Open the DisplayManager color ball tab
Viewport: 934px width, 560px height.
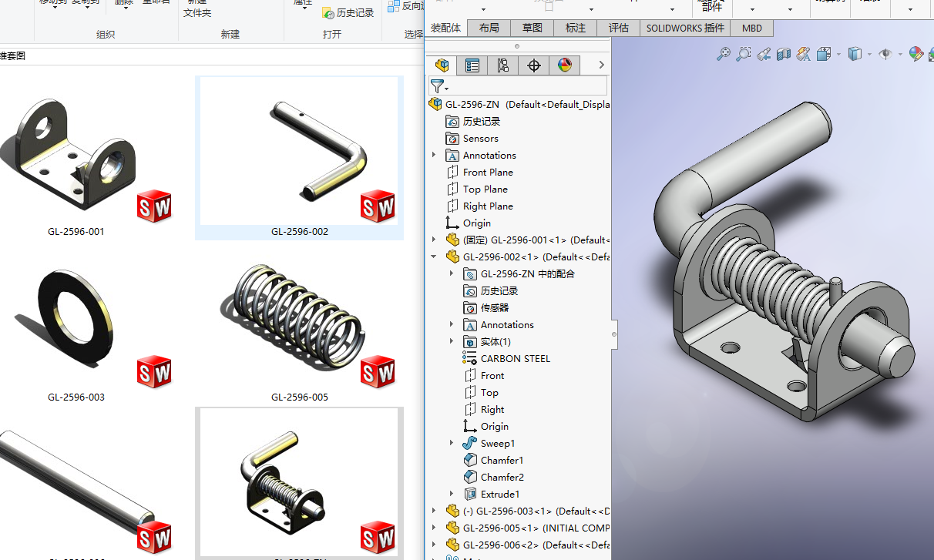coord(565,65)
